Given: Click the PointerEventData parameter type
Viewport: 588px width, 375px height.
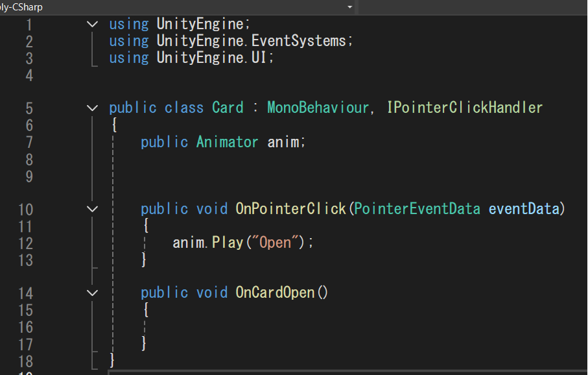Looking at the screenshot, I should 417,209.
